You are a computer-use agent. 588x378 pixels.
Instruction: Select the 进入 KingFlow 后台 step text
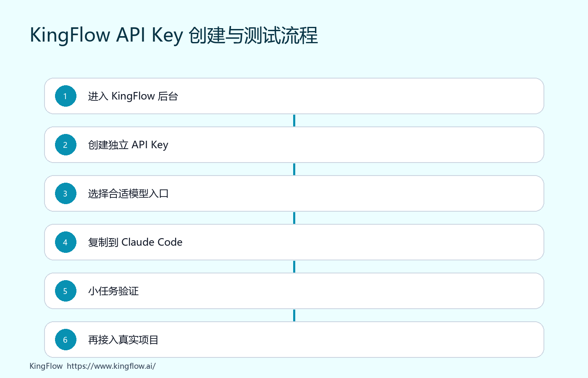coord(133,96)
